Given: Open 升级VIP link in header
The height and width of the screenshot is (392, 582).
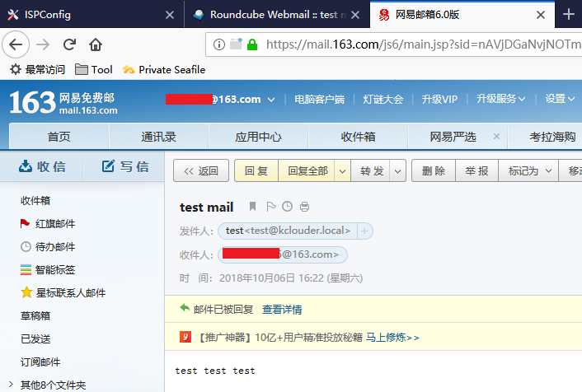Looking at the screenshot, I should point(439,100).
